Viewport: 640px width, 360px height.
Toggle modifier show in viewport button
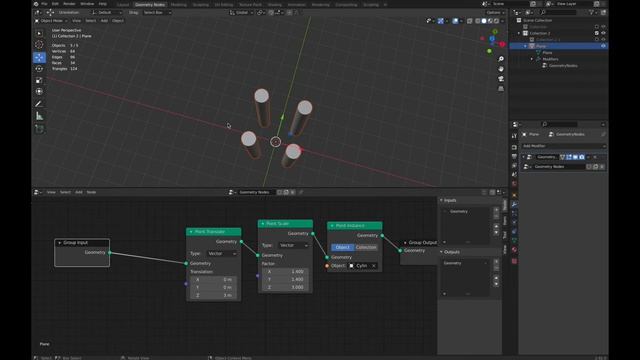tap(576, 157)
